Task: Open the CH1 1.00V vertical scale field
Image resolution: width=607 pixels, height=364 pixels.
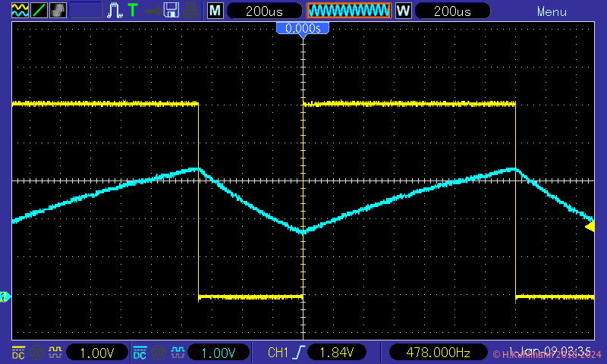Action: click(x=96, y=353)
